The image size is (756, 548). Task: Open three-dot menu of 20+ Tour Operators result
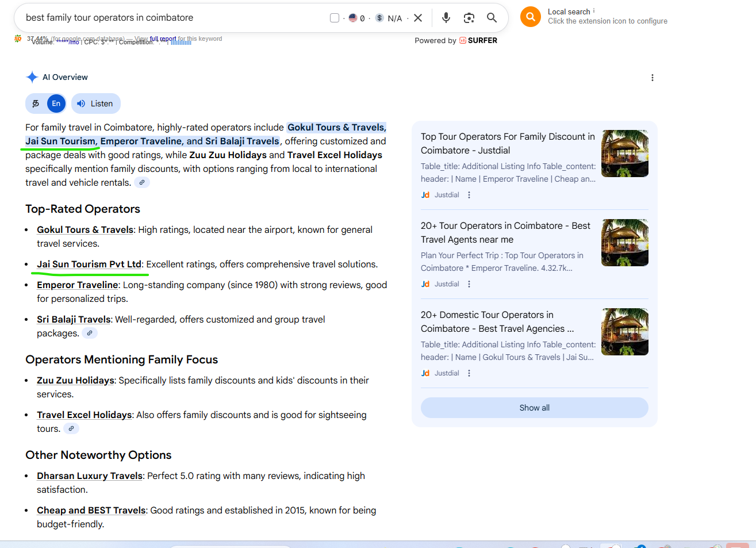[469, 284]
